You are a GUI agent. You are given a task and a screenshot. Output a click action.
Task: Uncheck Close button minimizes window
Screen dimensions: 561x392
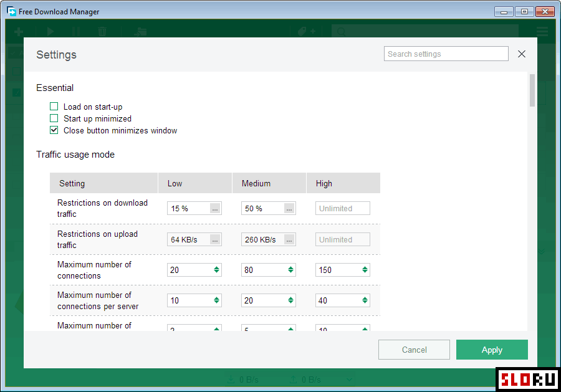(54, 130)
